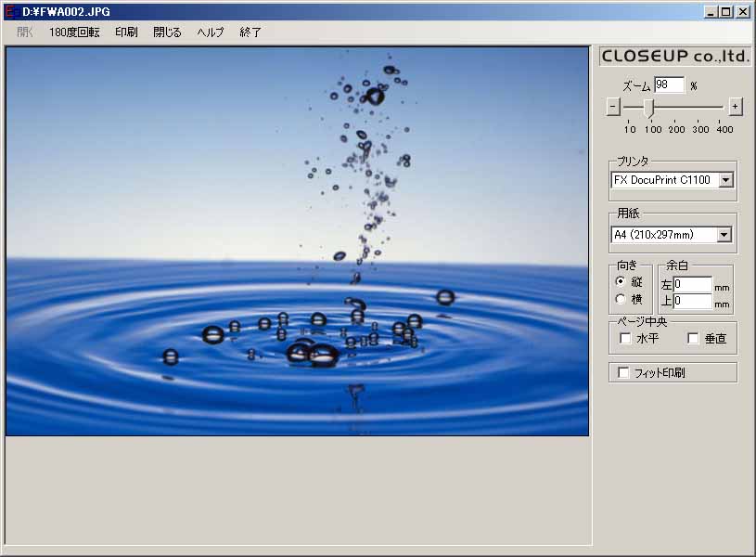
Task: Select the 縦 portrait orientation radio button
Action: [621, 281]
